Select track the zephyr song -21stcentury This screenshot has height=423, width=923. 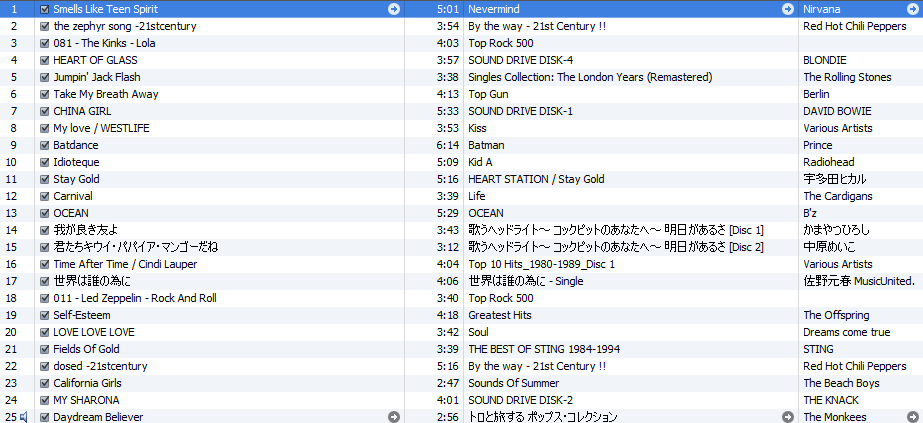pos(125,26)
